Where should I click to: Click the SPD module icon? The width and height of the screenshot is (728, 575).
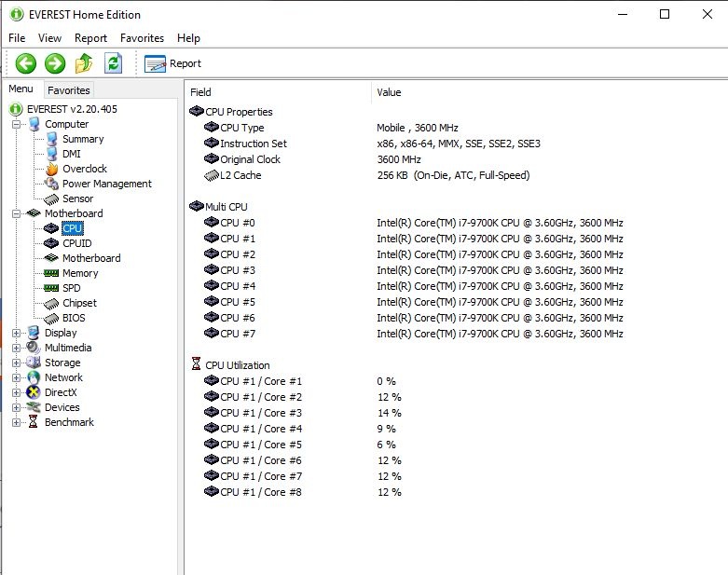click(x=51, y=288)
